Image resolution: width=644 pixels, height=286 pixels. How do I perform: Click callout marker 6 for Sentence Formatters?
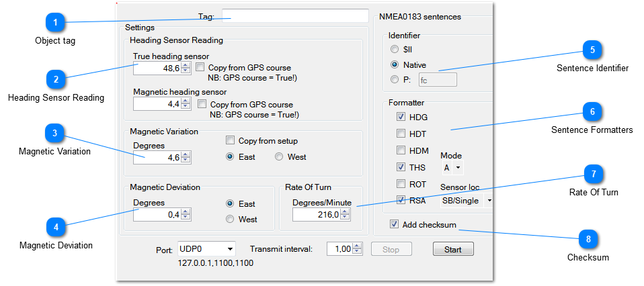pyautogui.click(x=592, y=111)
